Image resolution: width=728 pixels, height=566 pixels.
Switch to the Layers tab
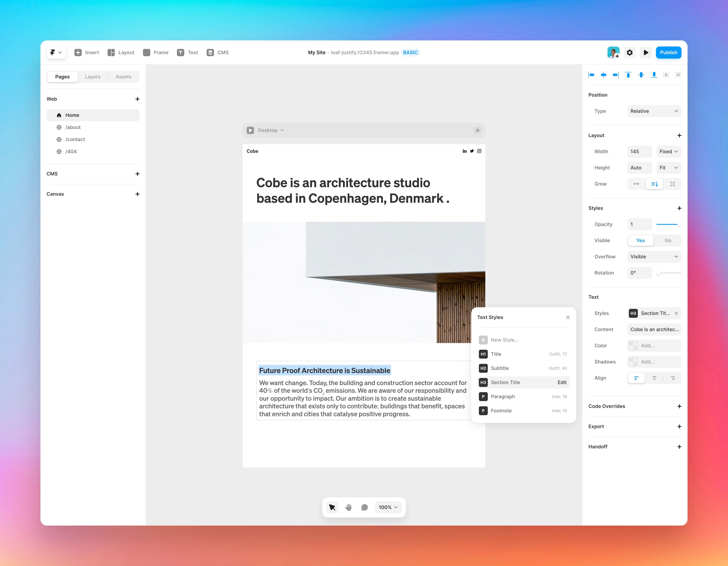pos(92,77)
